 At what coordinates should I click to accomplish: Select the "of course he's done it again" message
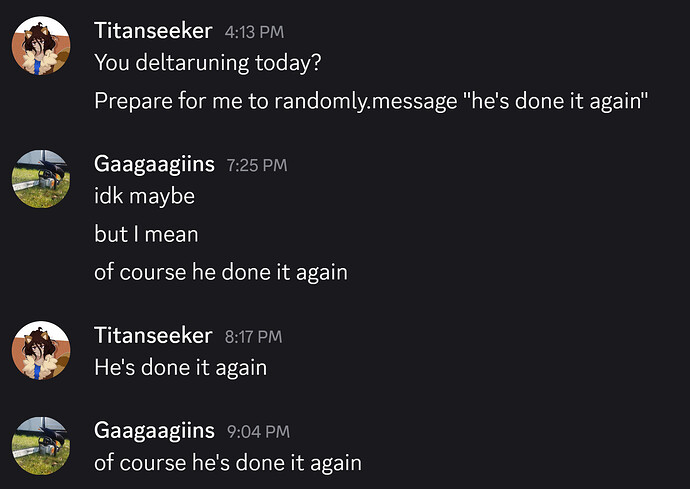click(x=228, y=463)
